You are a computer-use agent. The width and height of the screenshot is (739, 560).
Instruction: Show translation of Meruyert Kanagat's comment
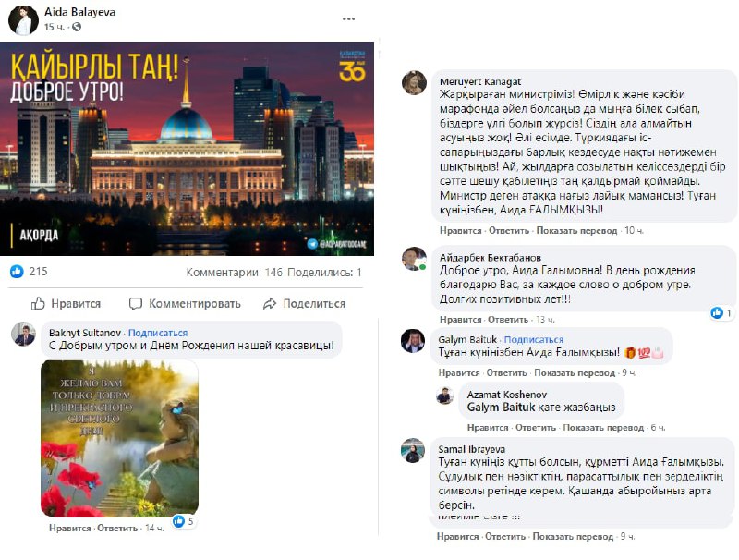tap(576, 230)
